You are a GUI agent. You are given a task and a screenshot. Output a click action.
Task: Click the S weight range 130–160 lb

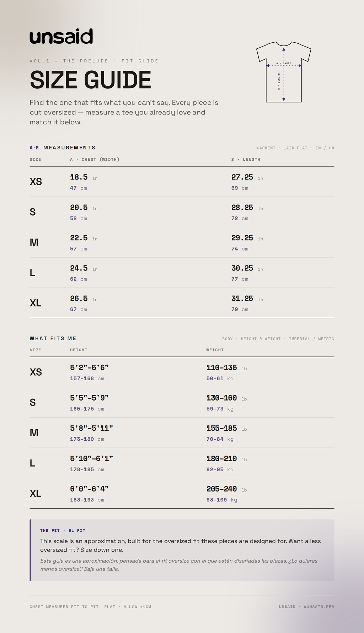(227, 398)
